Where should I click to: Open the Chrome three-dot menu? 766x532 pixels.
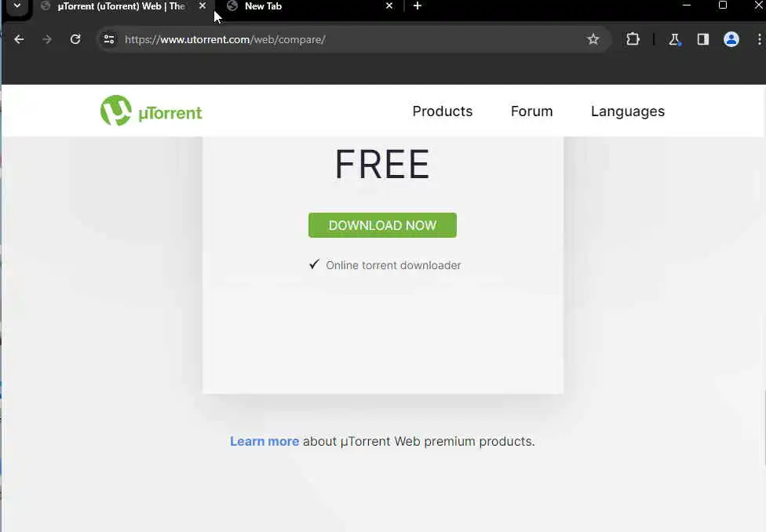759,39
